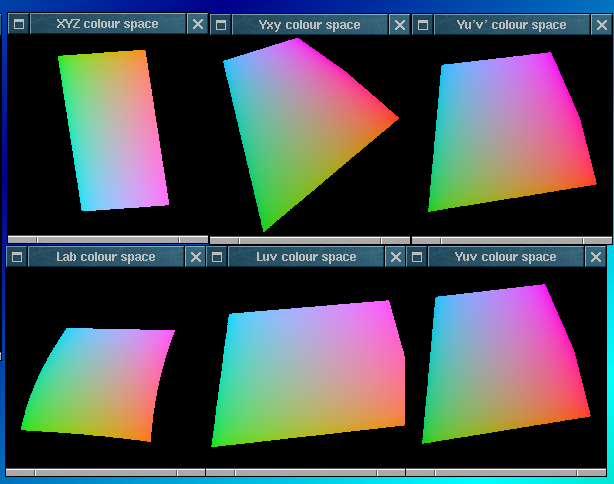Click the Yuv colour gamut plot
This screenshot has width=614, height=484.
coord(506,364)
